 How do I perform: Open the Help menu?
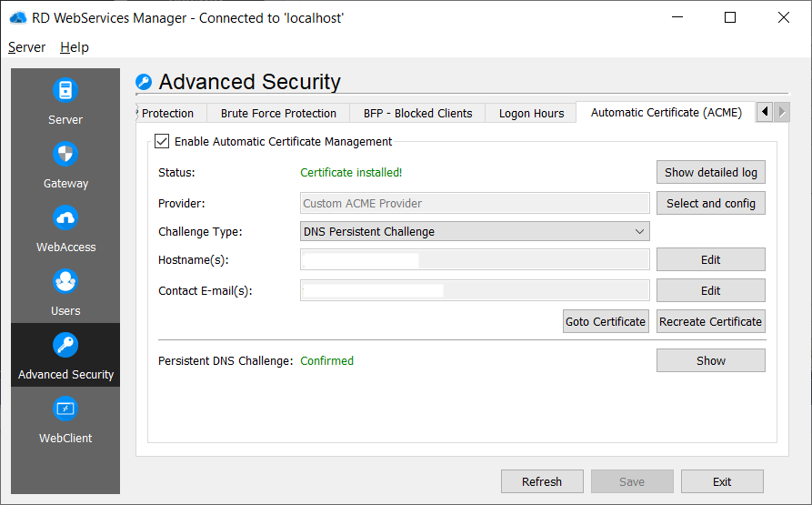click(x=75, y=47)
